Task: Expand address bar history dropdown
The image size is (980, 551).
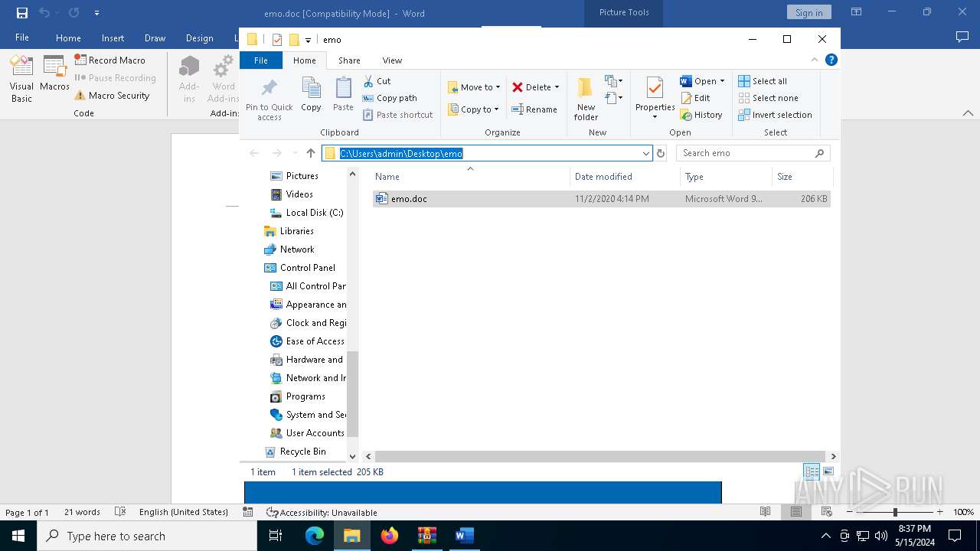Action: pyautogui.click(x=646, y=153)
